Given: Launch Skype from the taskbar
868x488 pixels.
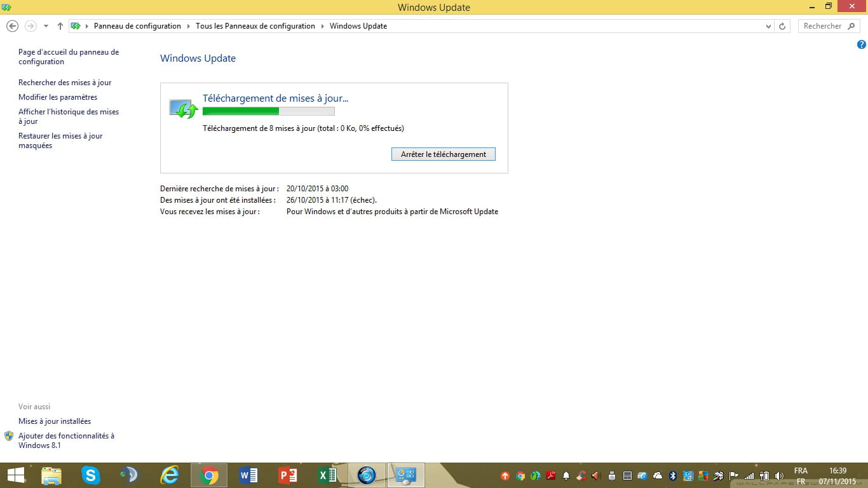Looking at the screenshot, I should (91, 475).
